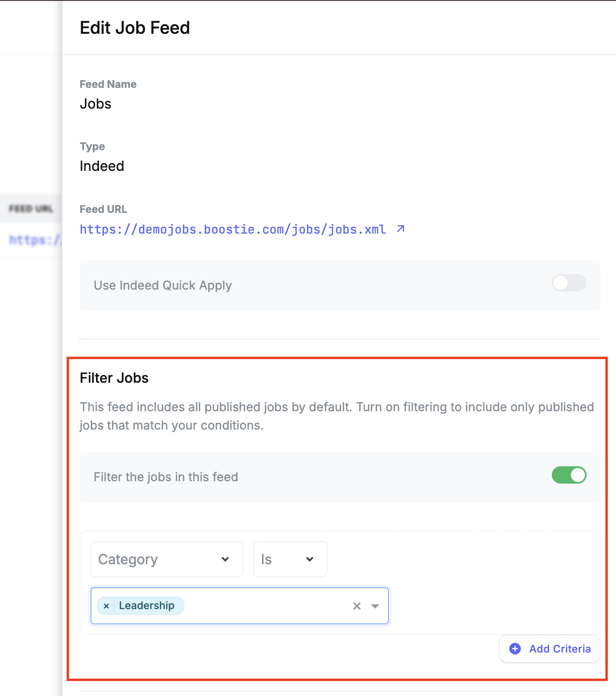Open the external link arrow beside feed URL
This screenshot has width=616, height=696.
401,229
